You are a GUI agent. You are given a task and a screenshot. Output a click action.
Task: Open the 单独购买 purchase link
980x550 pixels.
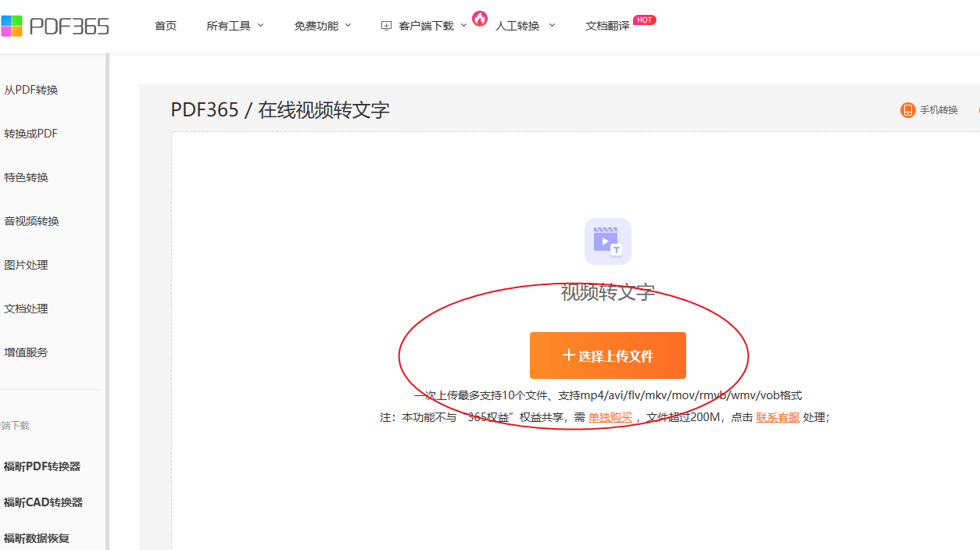tap(610, 417)
